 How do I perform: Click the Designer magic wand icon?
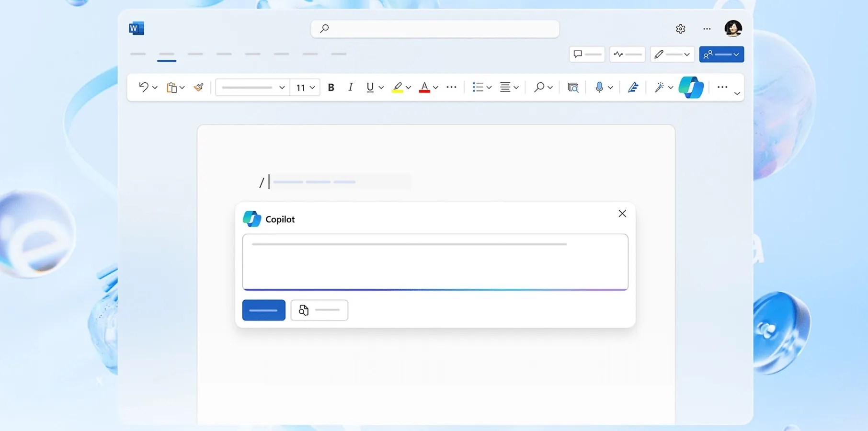click(659, 87)
